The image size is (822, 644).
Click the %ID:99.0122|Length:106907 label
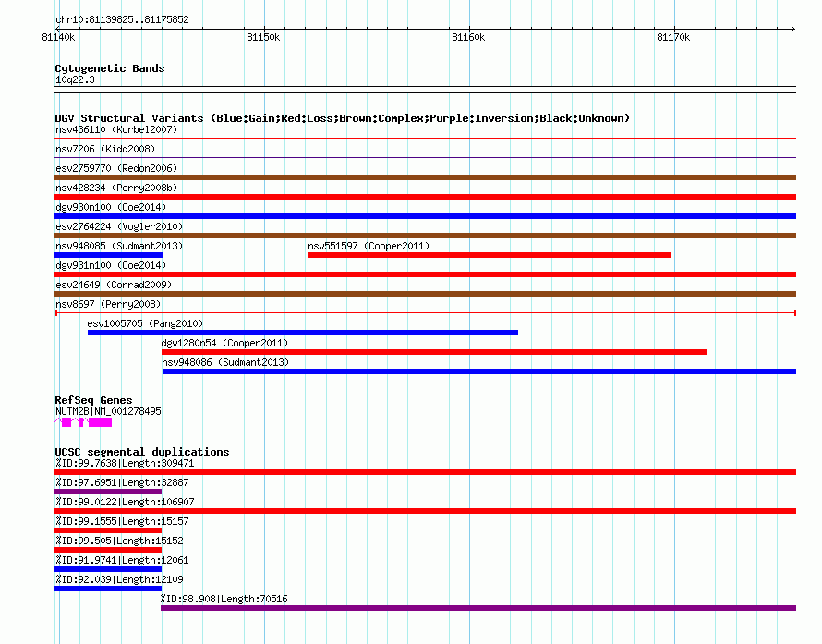(x=125, y=503)
